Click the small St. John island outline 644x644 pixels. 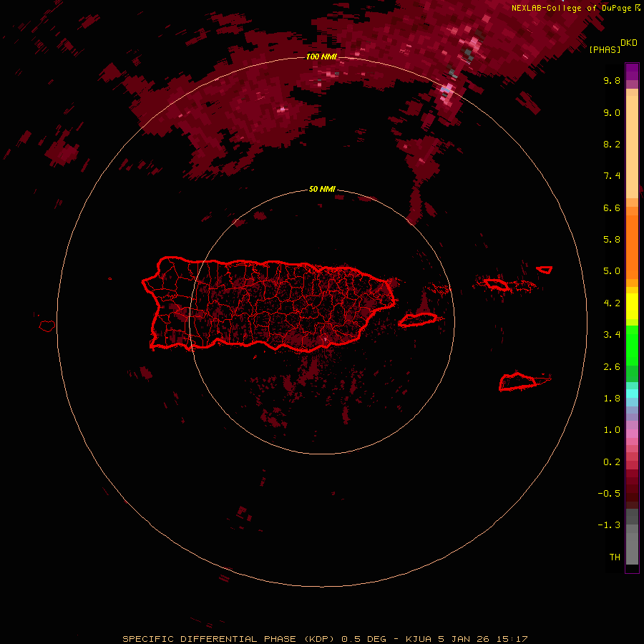545,270
